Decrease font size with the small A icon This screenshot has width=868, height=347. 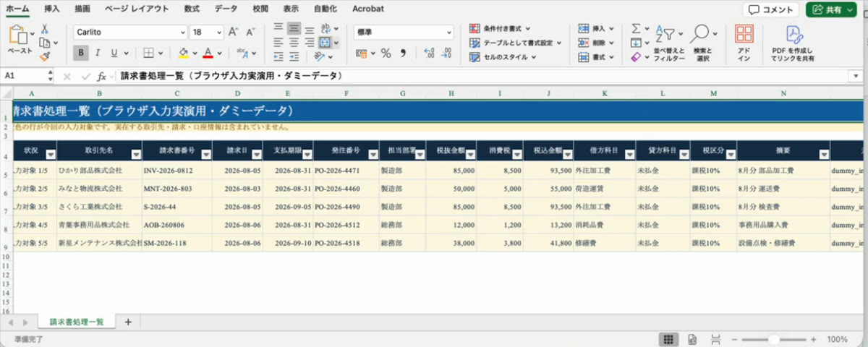tap(250, 33)
